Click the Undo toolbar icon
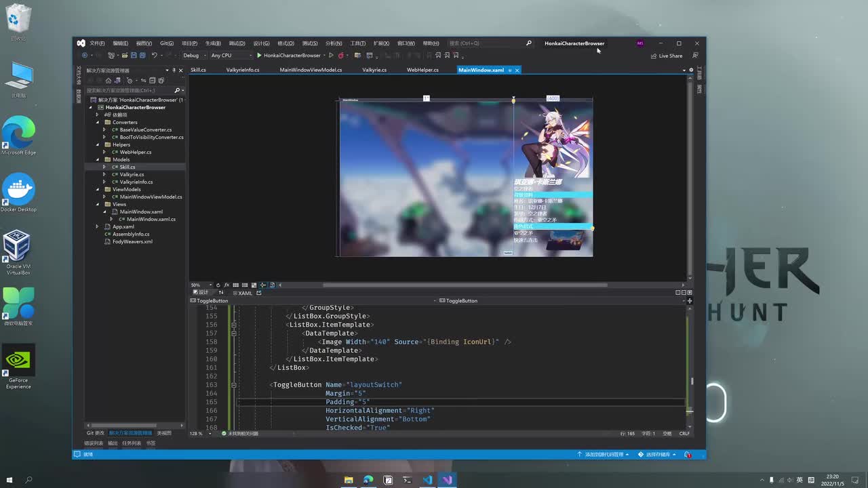Viewport: 868px width, 488px height. coord(155,56)
